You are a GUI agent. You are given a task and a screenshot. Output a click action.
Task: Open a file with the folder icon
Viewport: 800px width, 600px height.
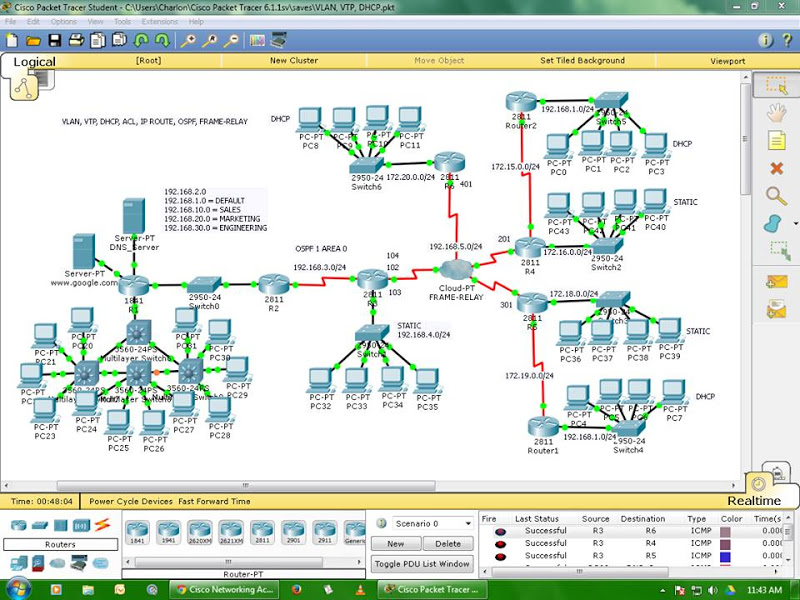click(33, 40)
